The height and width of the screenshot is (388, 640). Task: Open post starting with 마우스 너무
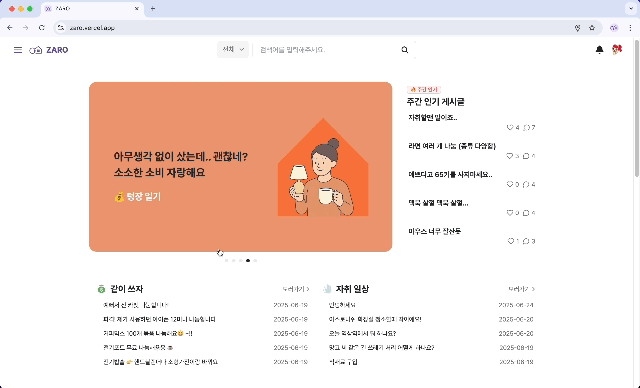point(435,231)
